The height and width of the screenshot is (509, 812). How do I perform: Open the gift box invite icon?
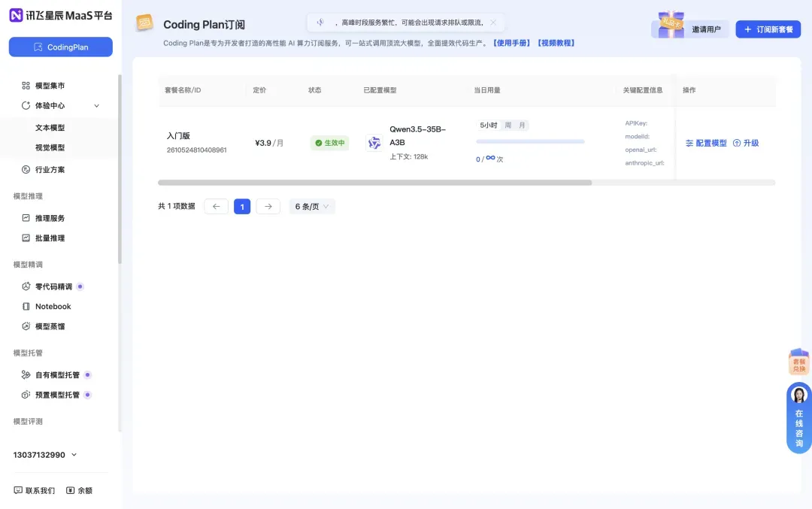(x=671, y=25)
